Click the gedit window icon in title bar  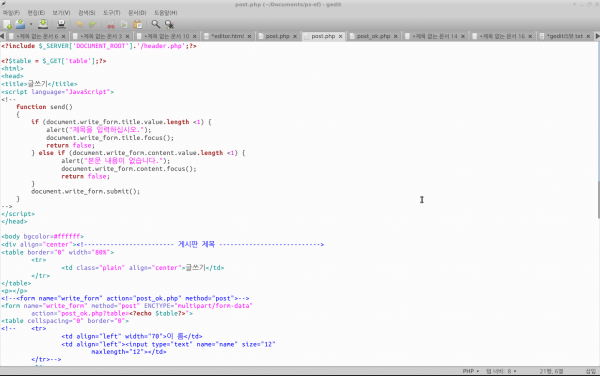(3, 4)
